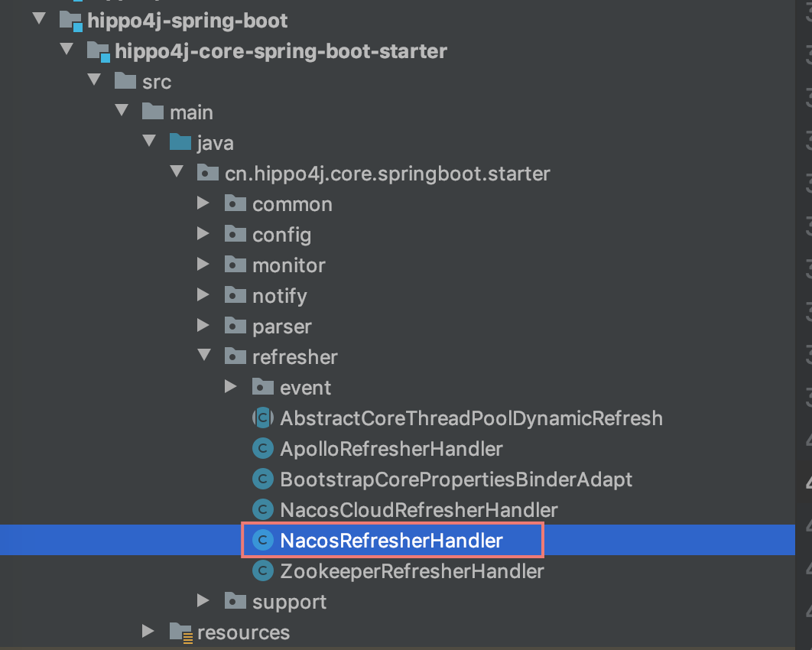Click the package icon beside refresher
The width and height of the screenshot is (812, 650).
click(x=235, y=356)
